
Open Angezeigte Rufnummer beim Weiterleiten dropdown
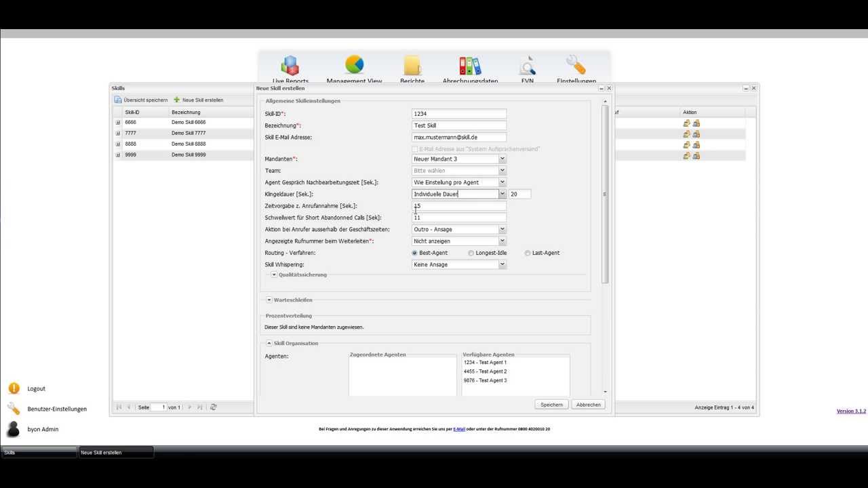[x=502, y=241]
